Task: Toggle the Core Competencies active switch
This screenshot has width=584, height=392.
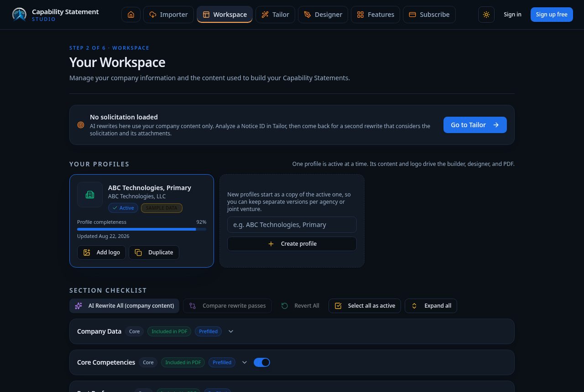Action: click(262, 362)
